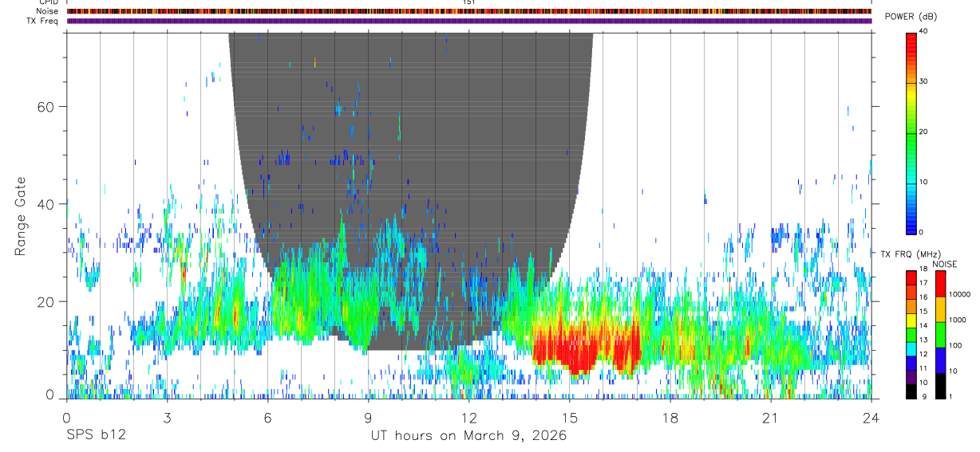Click the 12 tick on UT hours axis
The image size is (980, 452).
[468, 417]
